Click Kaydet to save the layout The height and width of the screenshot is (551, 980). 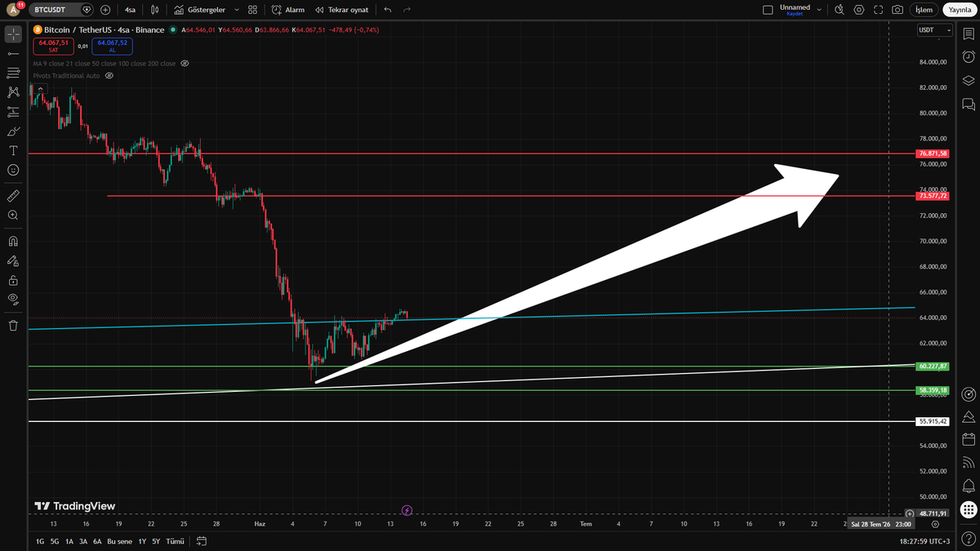click(795, 14)
